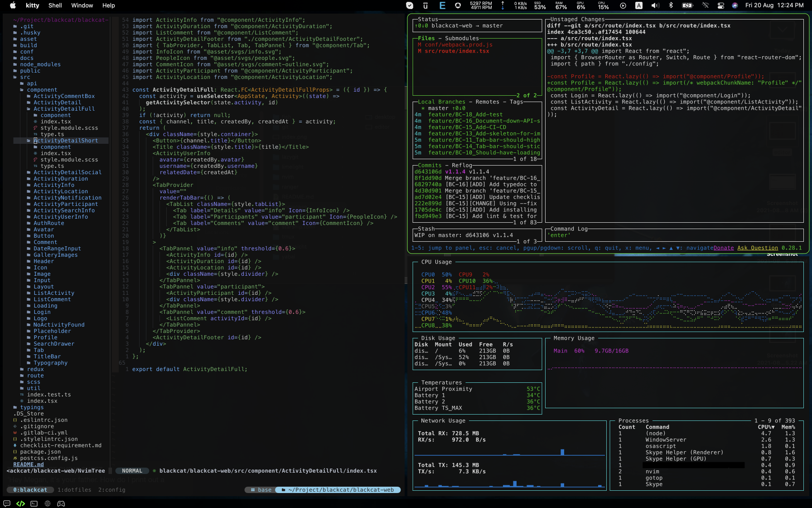Open the Window menu
The height and width of the screenshot is (508, 812).
(x=82, y=5)
